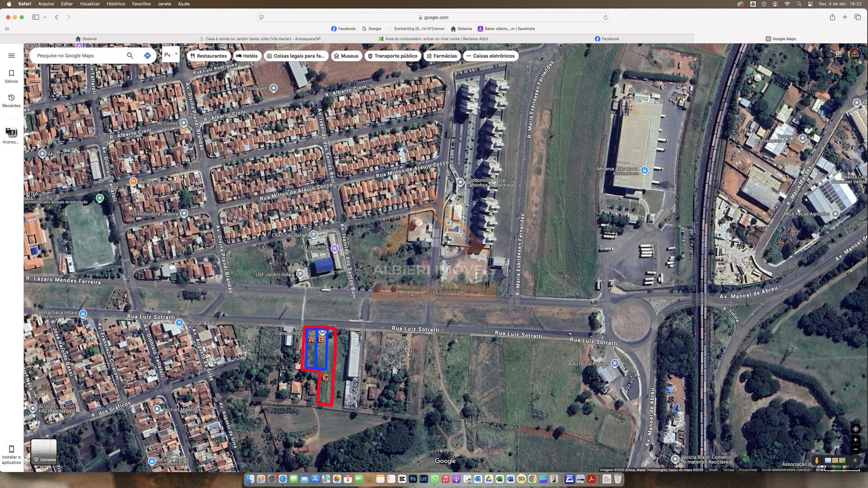Open the Janela menu
The width and height of the screenshot is (868, 488).
point(164,4)
